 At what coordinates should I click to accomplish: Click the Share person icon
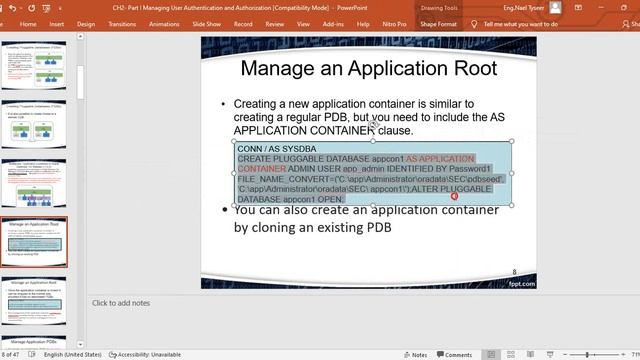(626, 24)
